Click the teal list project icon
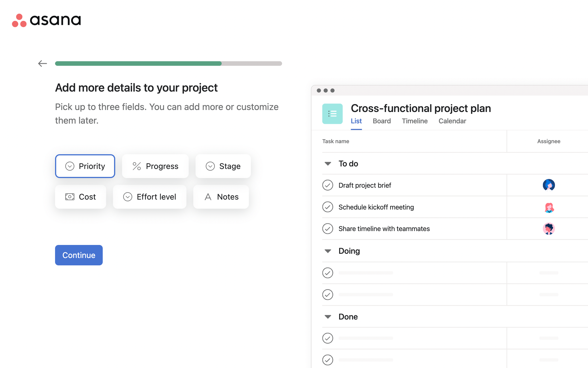588x368 pixels. (332, 114)
